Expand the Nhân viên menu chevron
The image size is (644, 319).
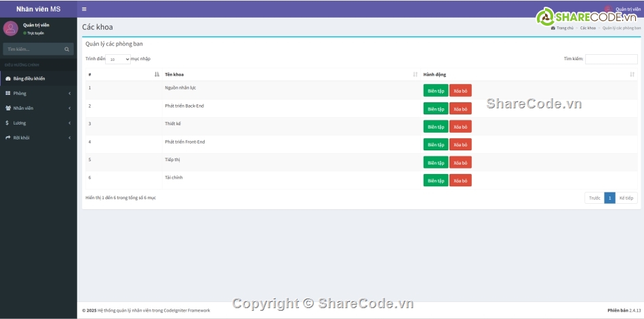69,108
